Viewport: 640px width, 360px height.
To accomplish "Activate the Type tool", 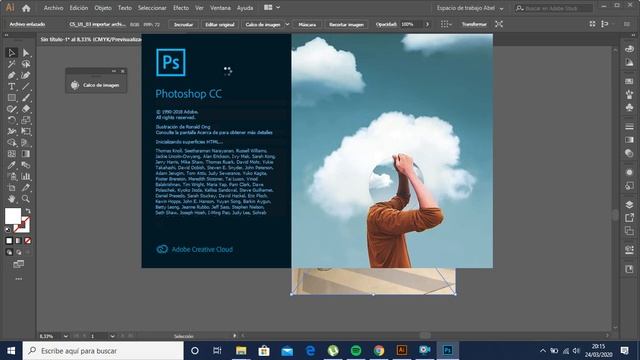I will (x=11, y=87).
